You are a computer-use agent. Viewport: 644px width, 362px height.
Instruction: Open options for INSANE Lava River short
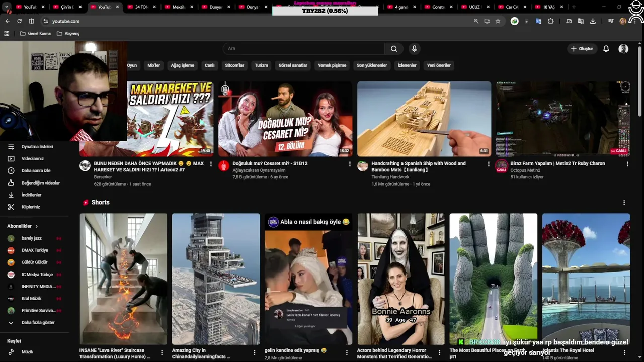162,353
